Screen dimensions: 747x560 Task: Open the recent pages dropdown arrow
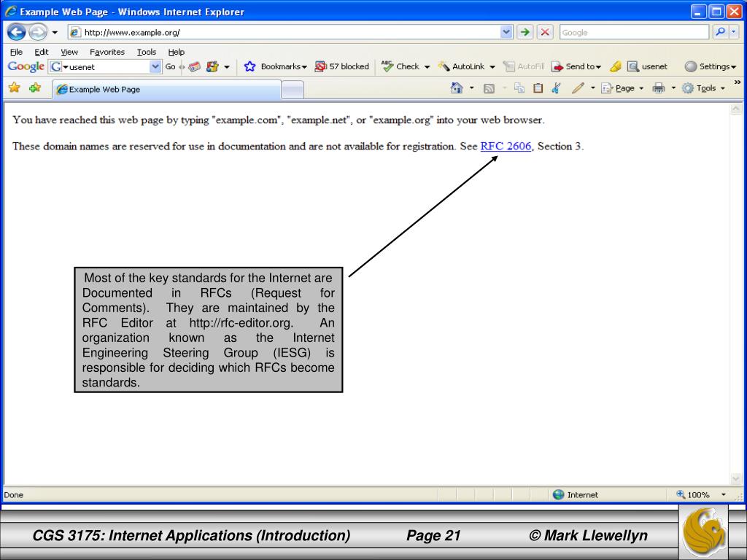pos(55,32)
